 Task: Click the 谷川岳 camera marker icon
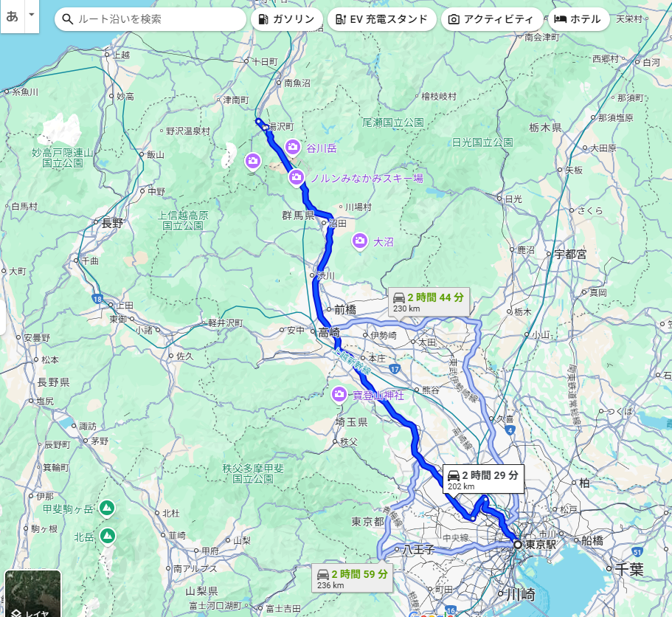293,147
